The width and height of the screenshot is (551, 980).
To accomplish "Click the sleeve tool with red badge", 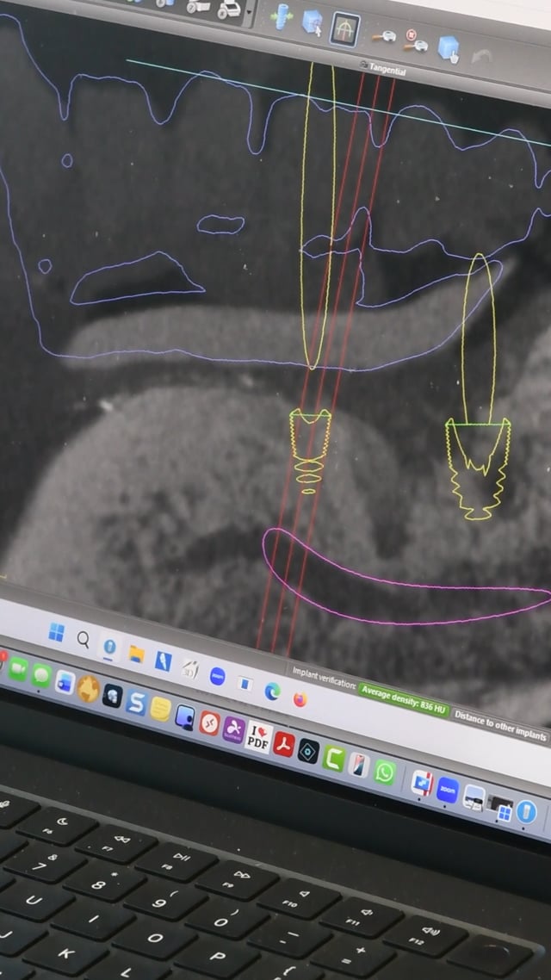I will (x=415, y=41).
